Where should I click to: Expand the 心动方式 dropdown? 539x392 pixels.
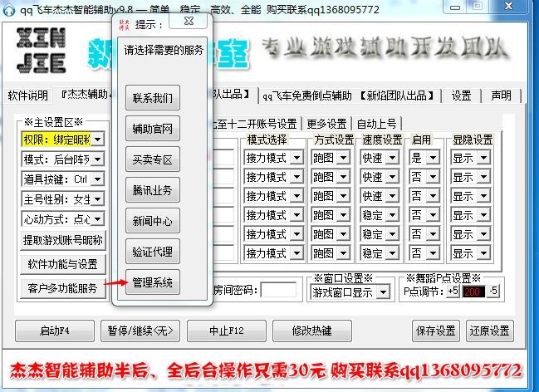click(98, 218)
